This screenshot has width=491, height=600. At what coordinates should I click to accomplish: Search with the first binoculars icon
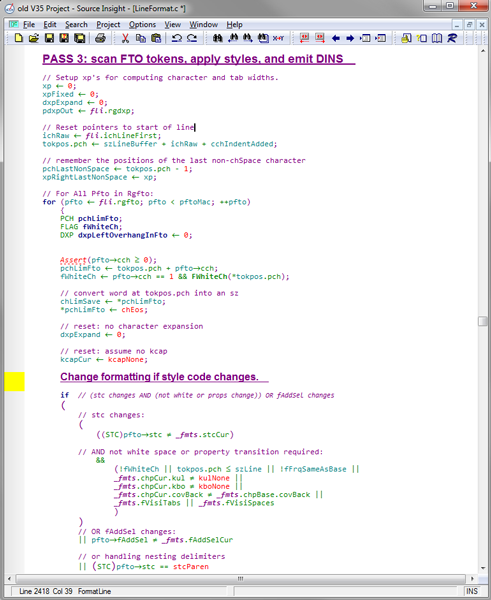click(218, 38)
